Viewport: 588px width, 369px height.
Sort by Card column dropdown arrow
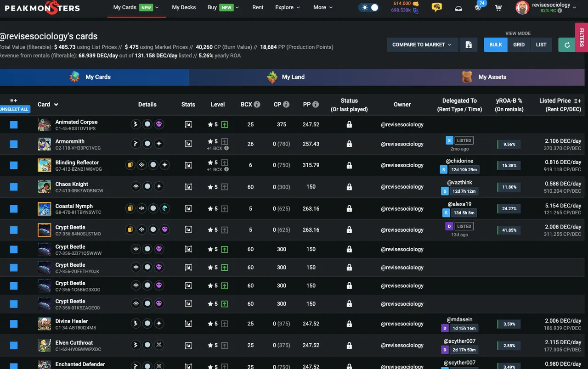56,105
